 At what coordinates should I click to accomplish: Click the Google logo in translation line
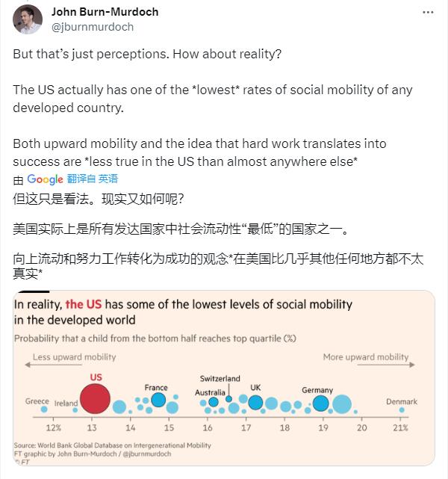45,179
